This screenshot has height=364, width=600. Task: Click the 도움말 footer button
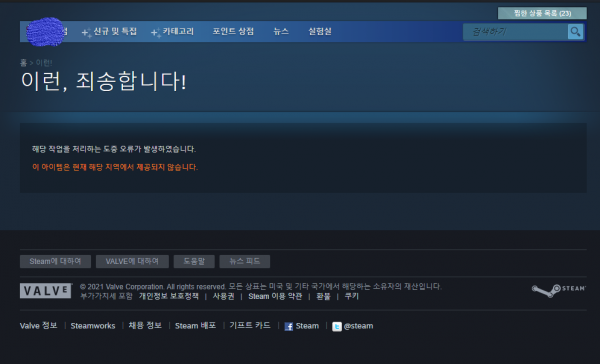click(x=194, y=261)
